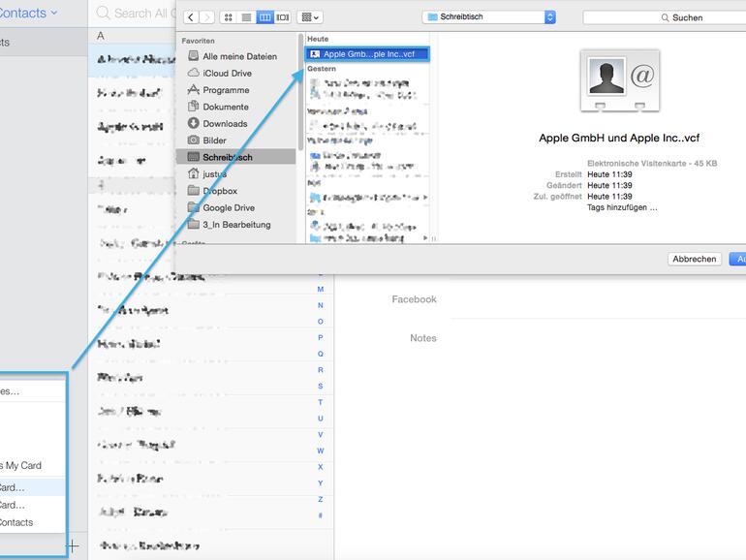This screenshot has height=560, width=746.
Task: Switch file dialog to column view
Action: pos(264,17)
